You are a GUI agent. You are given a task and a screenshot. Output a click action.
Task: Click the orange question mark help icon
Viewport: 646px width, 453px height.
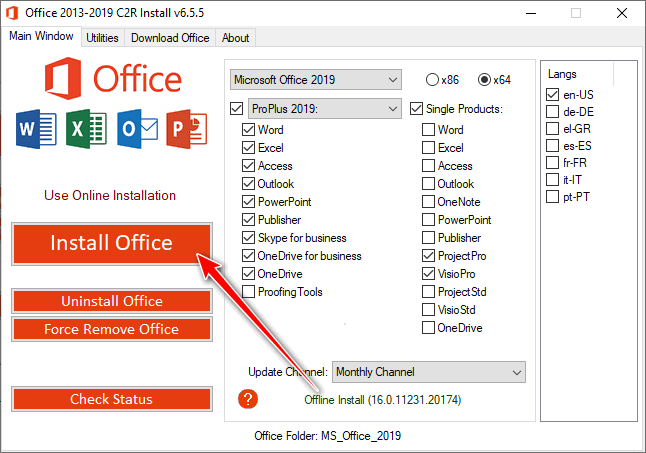tap(249, 399)
